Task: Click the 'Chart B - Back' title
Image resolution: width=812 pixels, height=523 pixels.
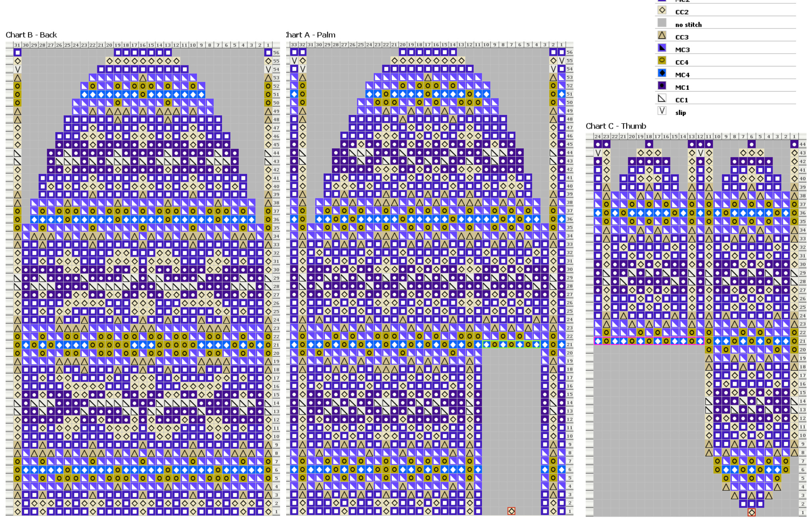Action: coord(31,35)
